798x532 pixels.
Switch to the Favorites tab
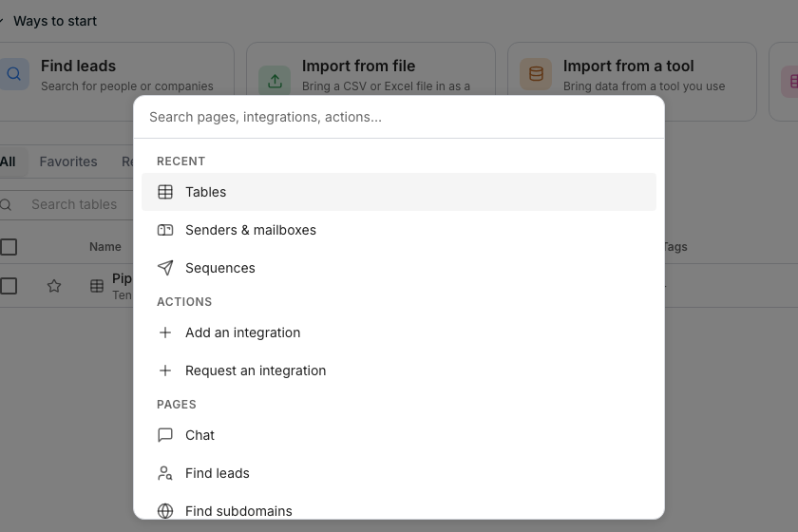coord(68,161)
